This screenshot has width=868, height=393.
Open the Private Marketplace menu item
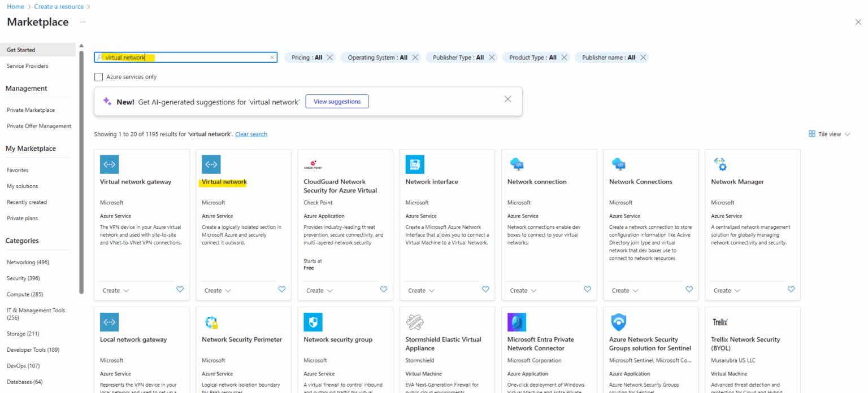click(31, 110)
